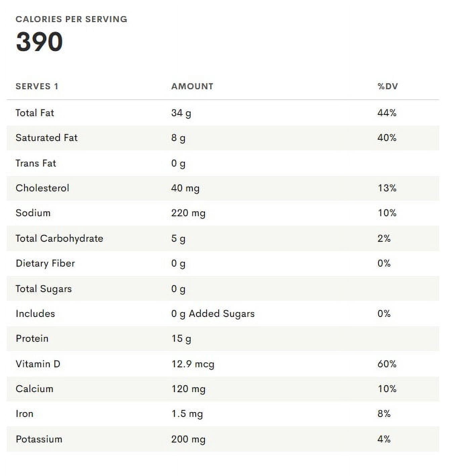Click the Amount column header
This screenshot has height=476, width=450.
click(x=192, y=86)
